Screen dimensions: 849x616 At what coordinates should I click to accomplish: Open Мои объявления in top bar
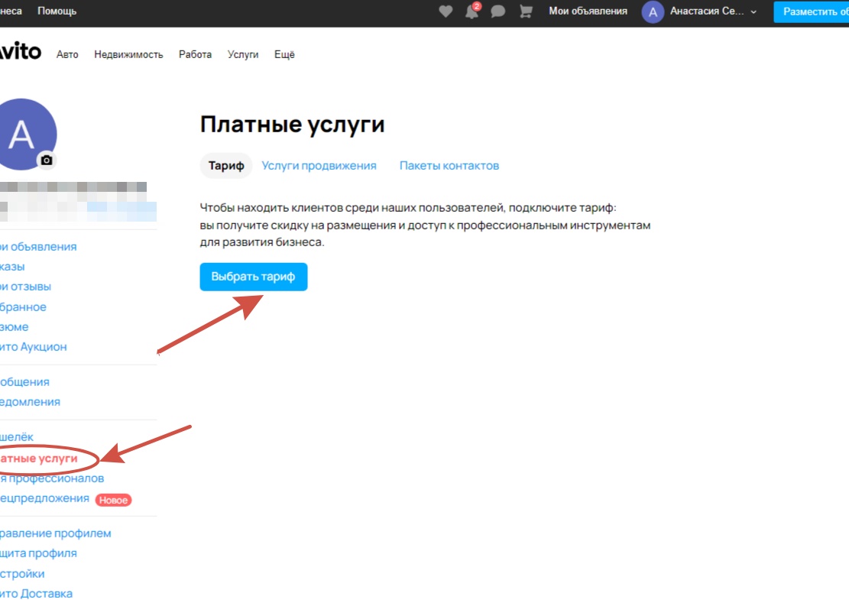(588, 11)
